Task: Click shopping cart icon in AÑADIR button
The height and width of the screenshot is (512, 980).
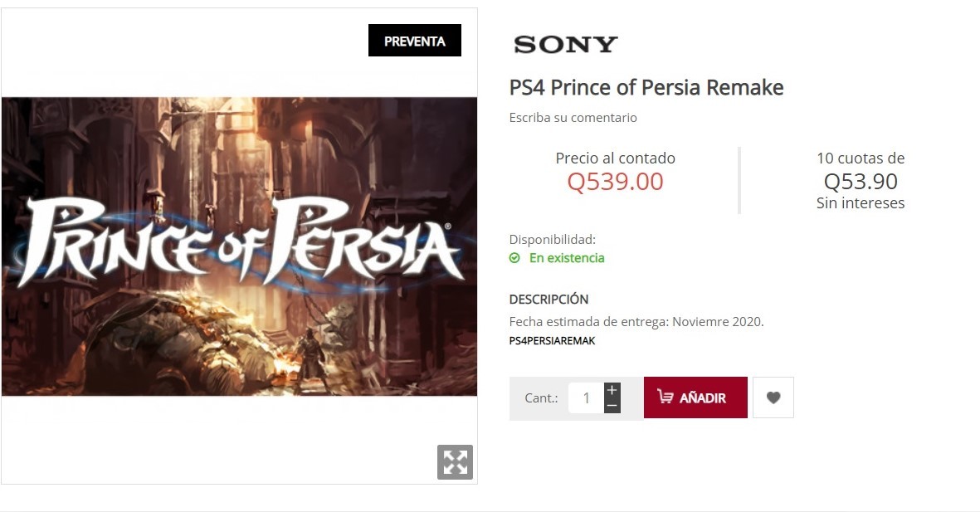Action: [x=665, y=397]
